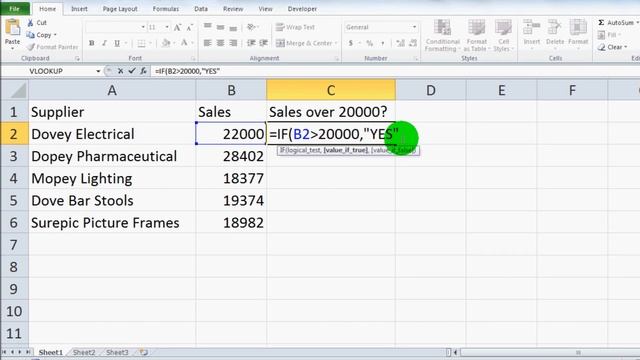Cancel formula entry with X button
The width and height of the screenshot is (640, 360).
(x=120, y=71)
